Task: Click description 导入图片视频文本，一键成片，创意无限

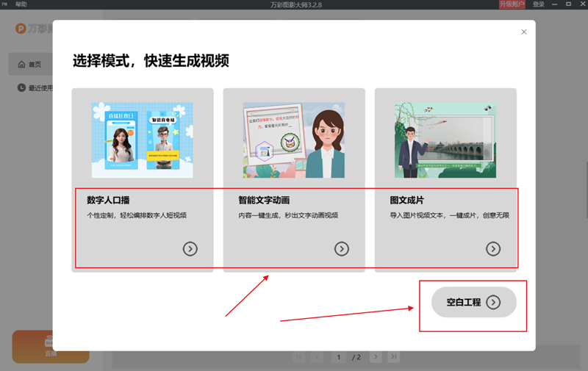Action: tap(450, 215)
